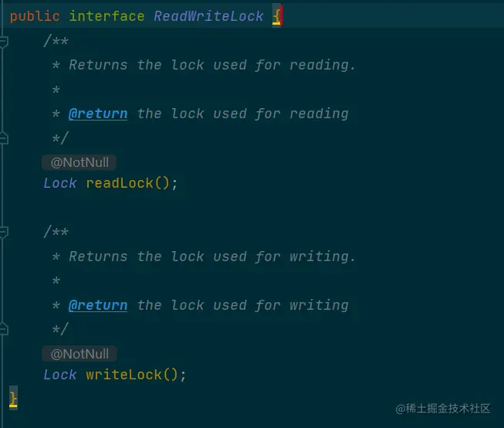The height and width of the screenshot is (428, 504).
Task: Click the second @return tag for writing
Action: pyautogui.click(x=98, y=305)
